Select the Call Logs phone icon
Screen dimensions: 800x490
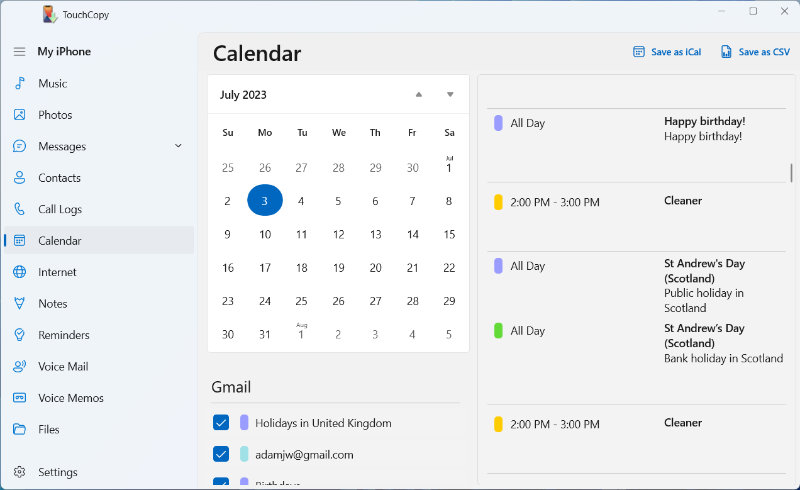pyautogui.click(x=19, y=209)
